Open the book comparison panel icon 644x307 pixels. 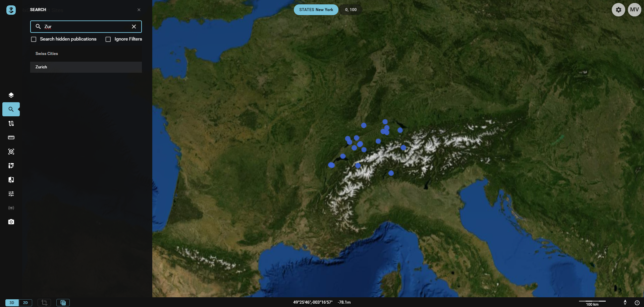(11, 180)
